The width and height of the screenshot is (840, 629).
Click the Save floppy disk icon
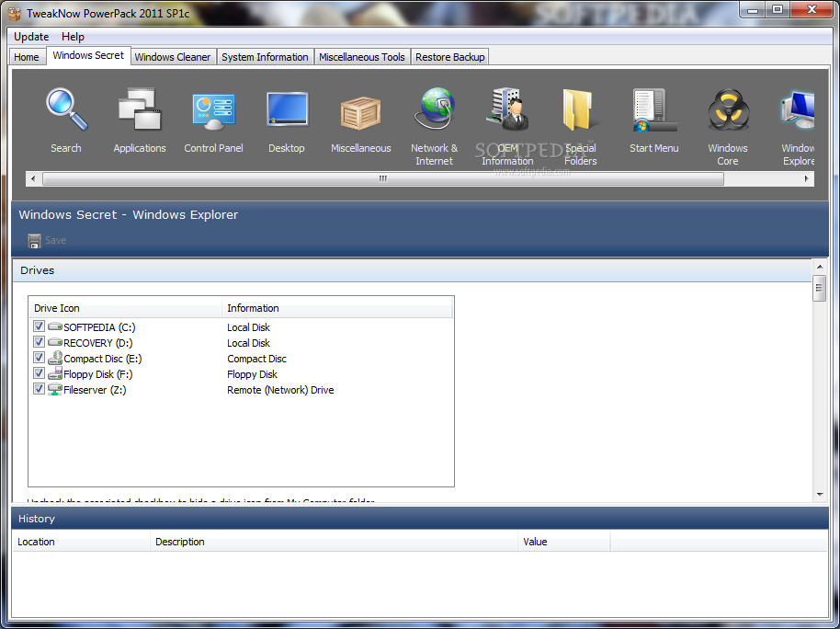click(34, 241)
